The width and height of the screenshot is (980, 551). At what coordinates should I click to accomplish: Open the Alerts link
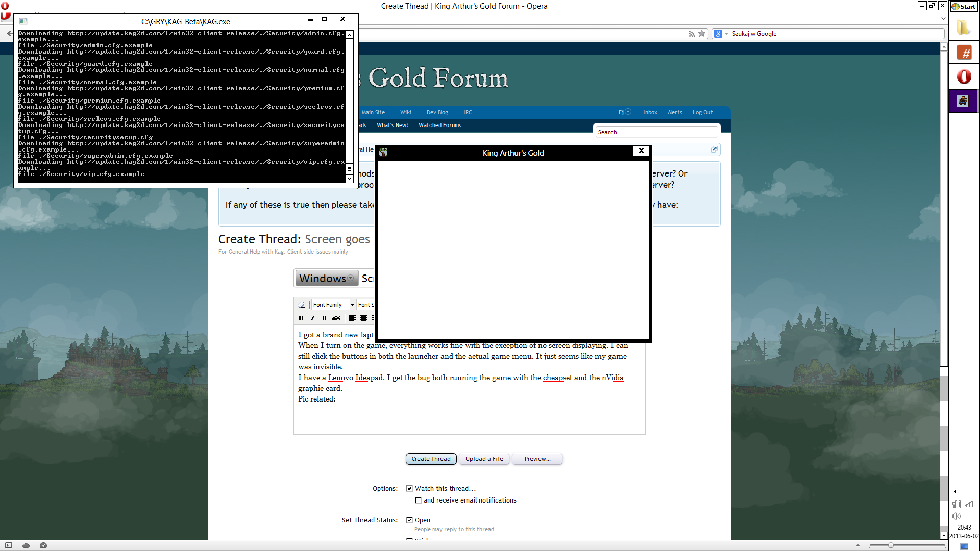click(x=675, y=112)
